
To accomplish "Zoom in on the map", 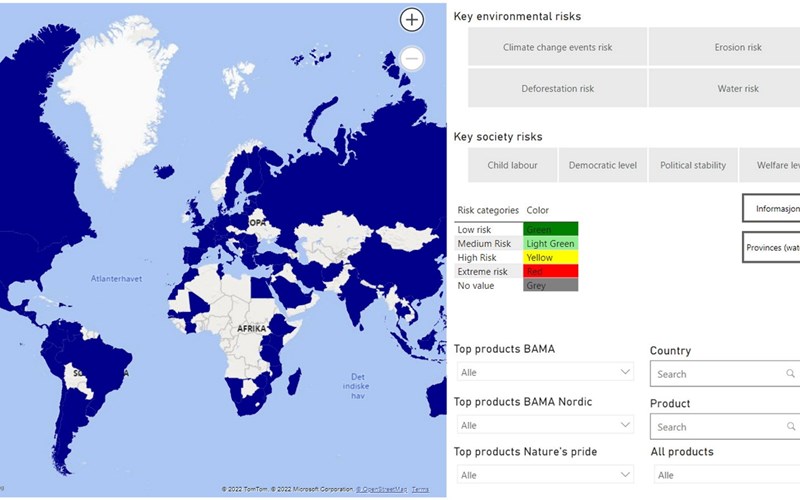I will [x=412, y=19].
